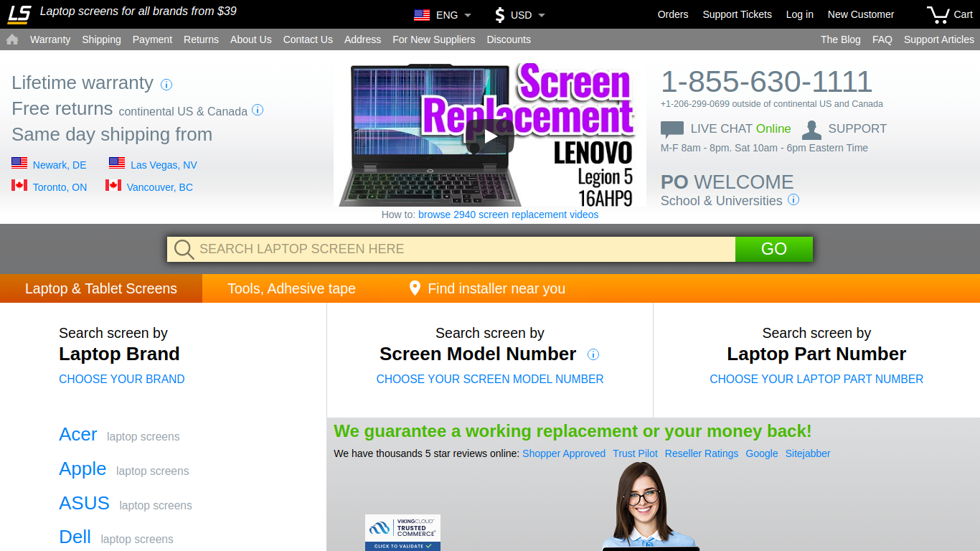Click info icon next to Lifetime warranty

(166, 85)
